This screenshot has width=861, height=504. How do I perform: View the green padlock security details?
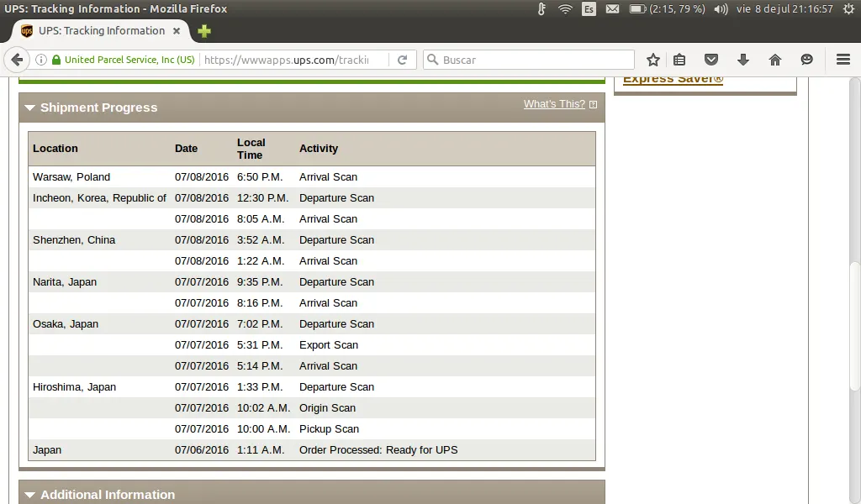click(56, 60)
